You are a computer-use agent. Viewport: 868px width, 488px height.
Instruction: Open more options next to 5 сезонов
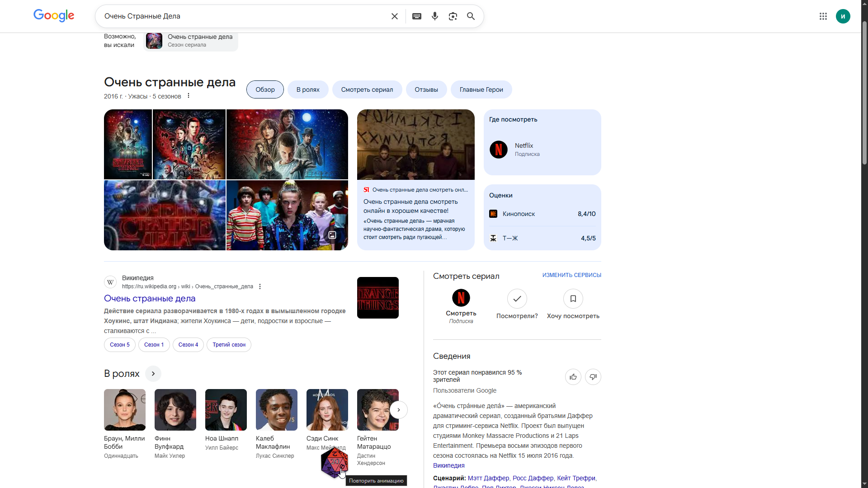189,96
